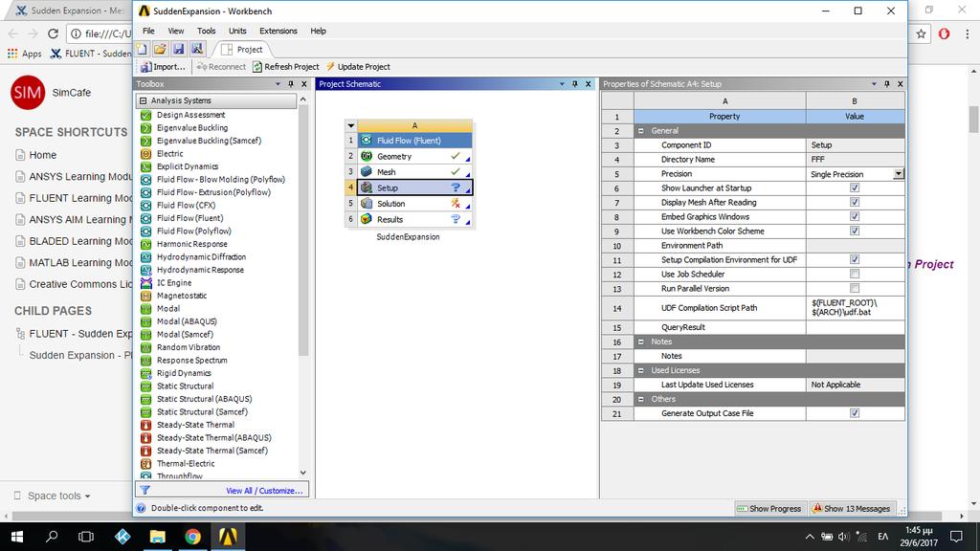This screenshot has height=551, width=980.
Task: Enable Run Parallel Version checkbox
Action: [855, 289]
